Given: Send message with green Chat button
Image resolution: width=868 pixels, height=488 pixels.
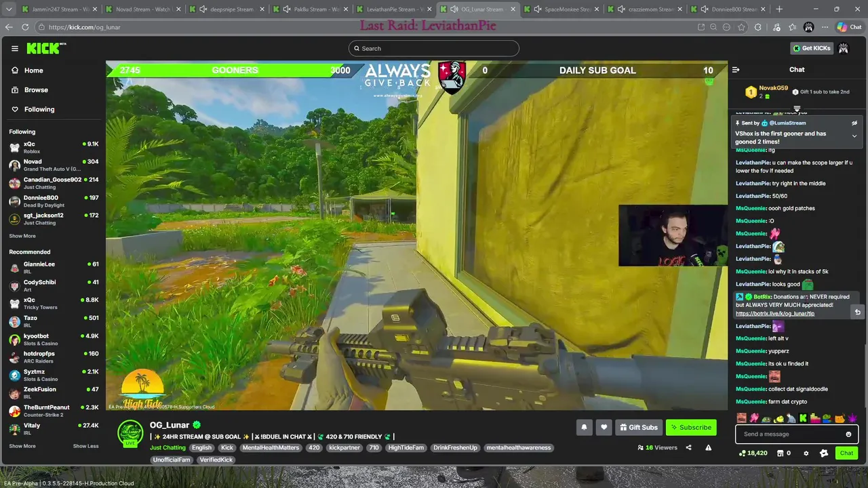Looking at the screenshot, I should pos(846,453).
